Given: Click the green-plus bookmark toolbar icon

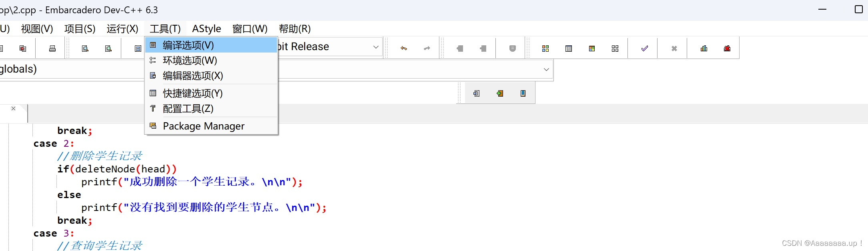Looking at the screenshot, I should [500, 93].
